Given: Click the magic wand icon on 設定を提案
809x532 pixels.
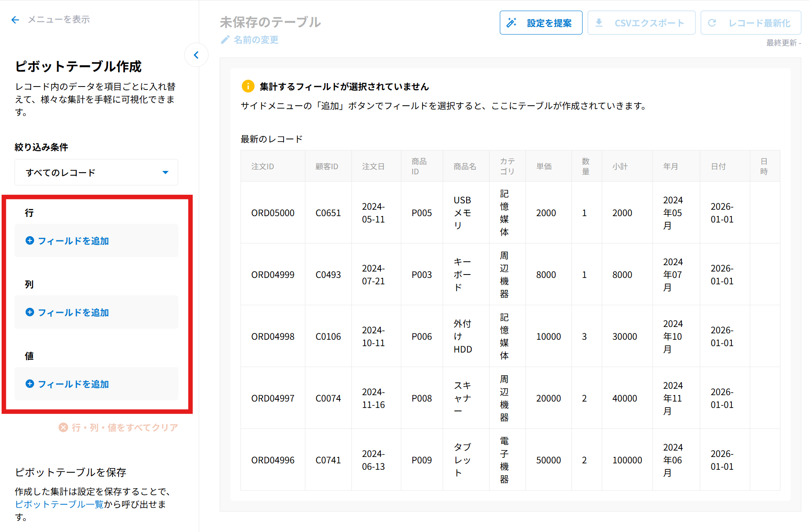Looking at the screenshot, I should [511, 23].
